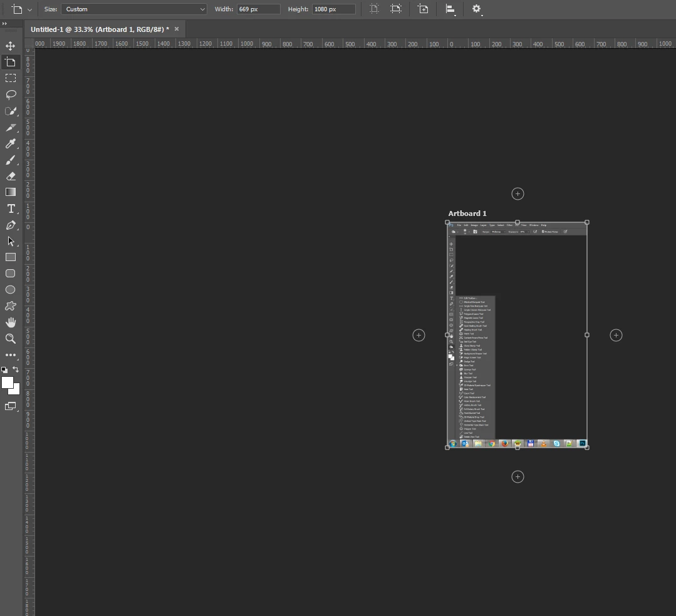Close the Untitled-1 document tab
Screen dimensions: 676x616
point(176,29)
